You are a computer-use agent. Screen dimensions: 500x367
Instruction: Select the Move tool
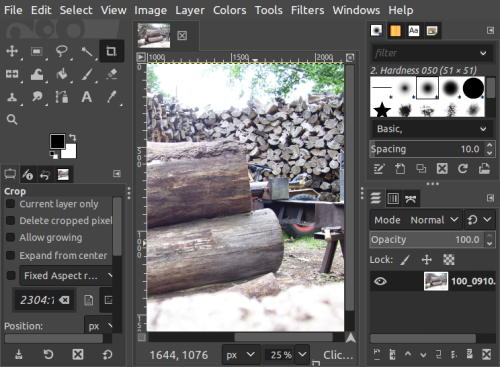click(12, 51)
